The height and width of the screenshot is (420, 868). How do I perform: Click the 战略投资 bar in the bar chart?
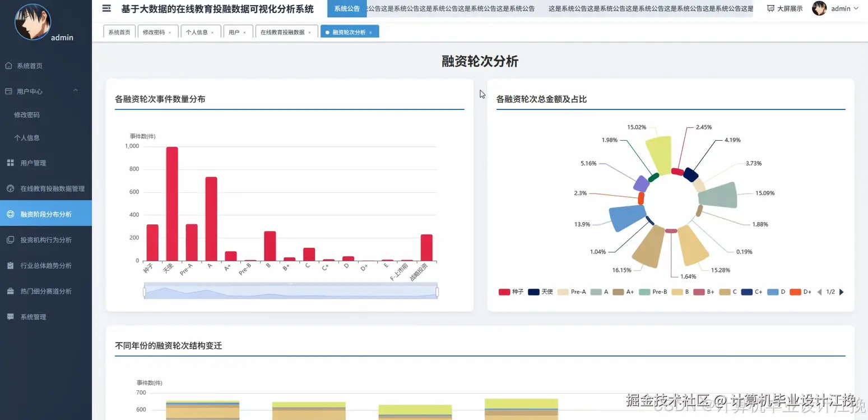coord(426,248)
